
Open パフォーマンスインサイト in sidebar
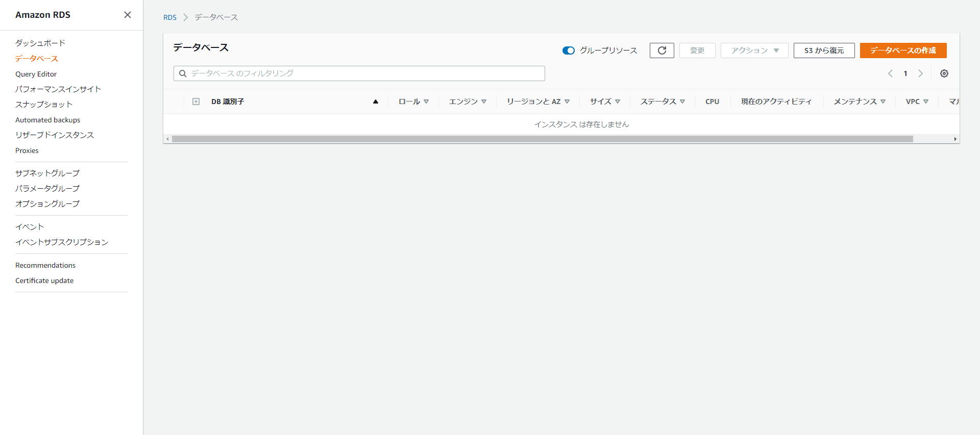(x=58, y=89)
